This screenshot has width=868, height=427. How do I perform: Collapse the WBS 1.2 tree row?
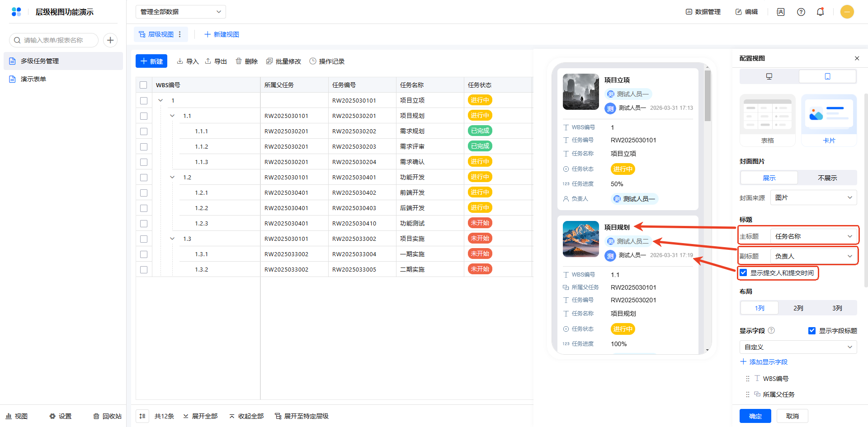click(x=172, y=177)
